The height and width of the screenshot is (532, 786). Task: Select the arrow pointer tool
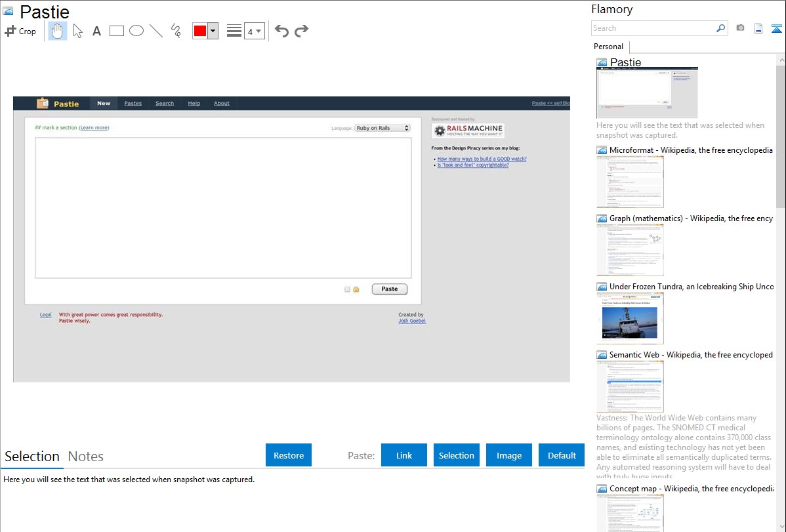pos(78,31)
